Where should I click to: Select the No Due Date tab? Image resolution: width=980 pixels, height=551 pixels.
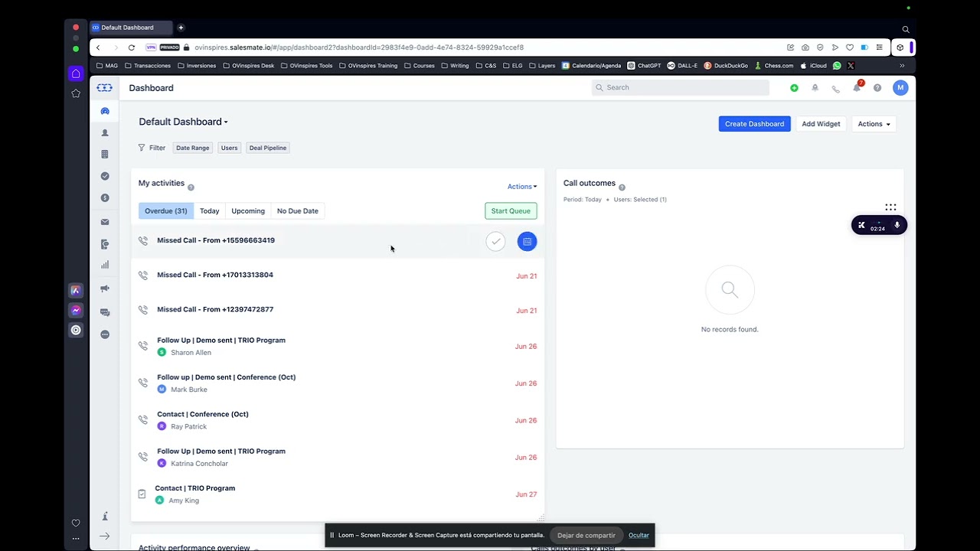(298, 211)
